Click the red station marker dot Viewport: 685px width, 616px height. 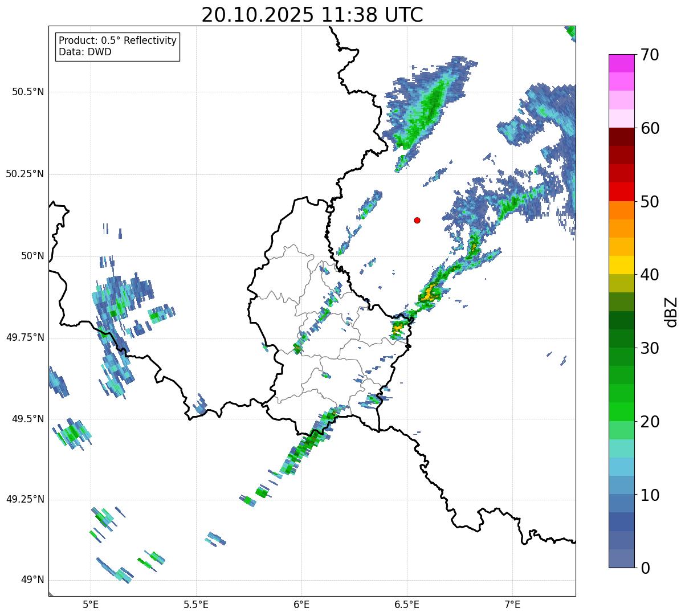click(417, 220)
